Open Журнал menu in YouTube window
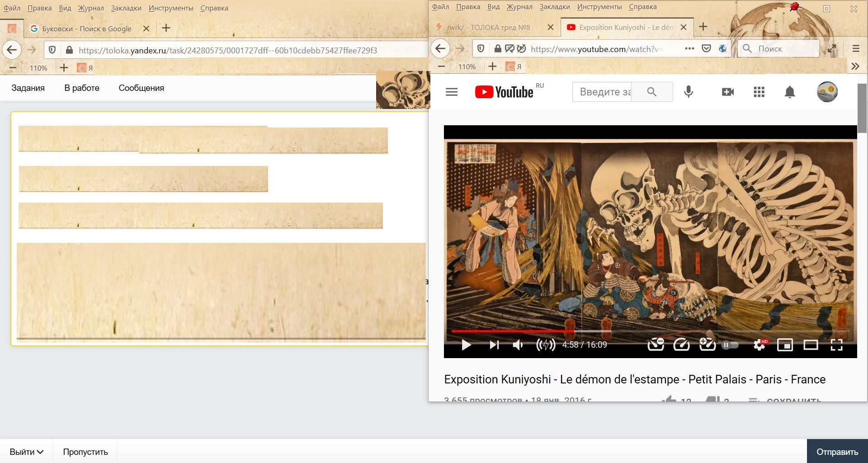 point(519,7)
